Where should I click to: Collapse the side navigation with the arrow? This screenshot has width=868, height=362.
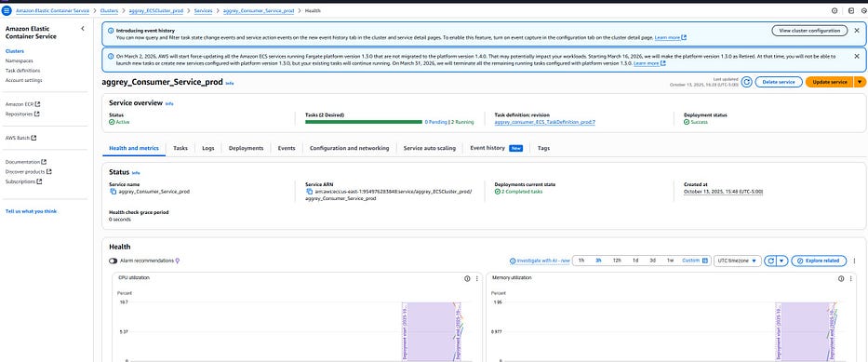point(83,28)
